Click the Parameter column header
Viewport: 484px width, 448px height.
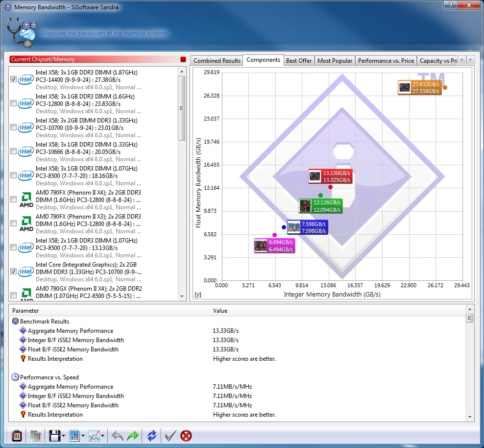click(109, 311)
